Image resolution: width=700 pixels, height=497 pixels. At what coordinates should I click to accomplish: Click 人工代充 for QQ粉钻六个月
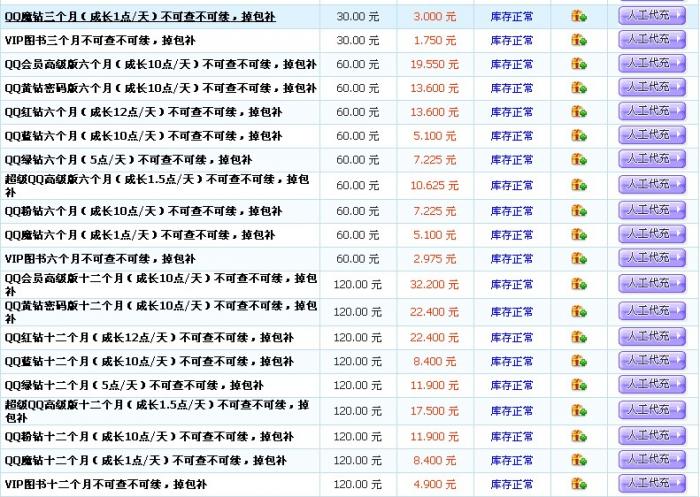(x=652, y=210)
